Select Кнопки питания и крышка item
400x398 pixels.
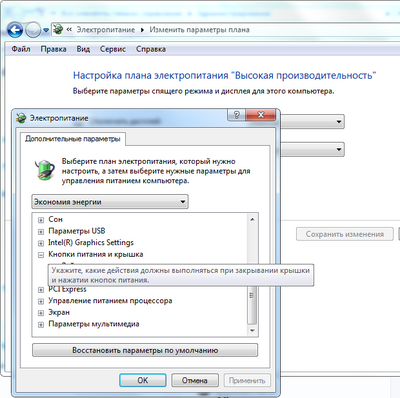(96, 254)
